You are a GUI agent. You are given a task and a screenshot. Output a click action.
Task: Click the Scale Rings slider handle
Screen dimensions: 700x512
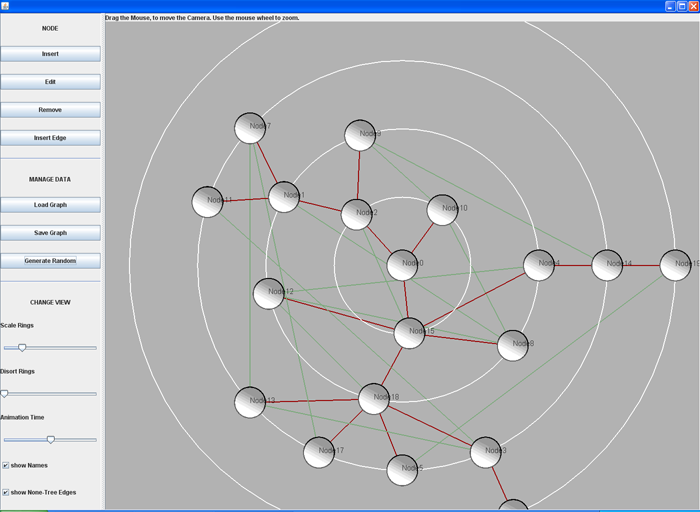pyautogui.click(x=22, y=348)
